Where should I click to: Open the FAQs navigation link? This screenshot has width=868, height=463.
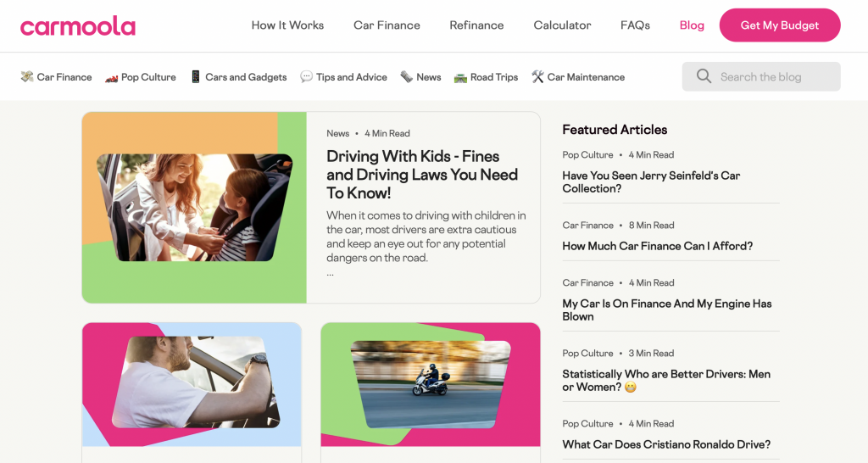(635, 25)
